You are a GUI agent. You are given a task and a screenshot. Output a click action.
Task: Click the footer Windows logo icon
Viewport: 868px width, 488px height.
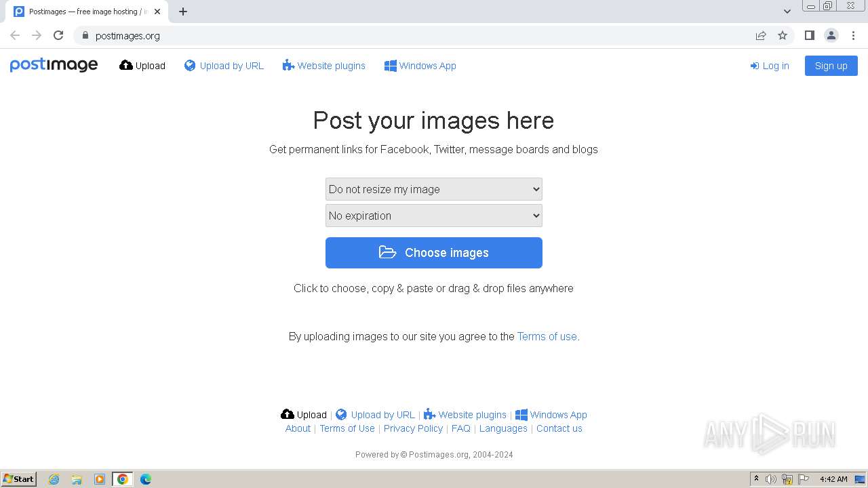click(521, 415)
